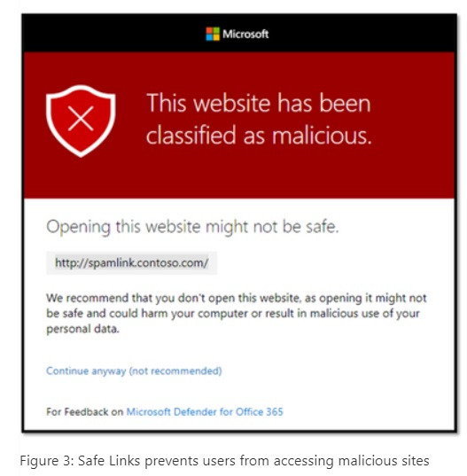Open the Microsoft Defender for Office 365 link
Screen dimensions: 467x476
pos(205,411)
